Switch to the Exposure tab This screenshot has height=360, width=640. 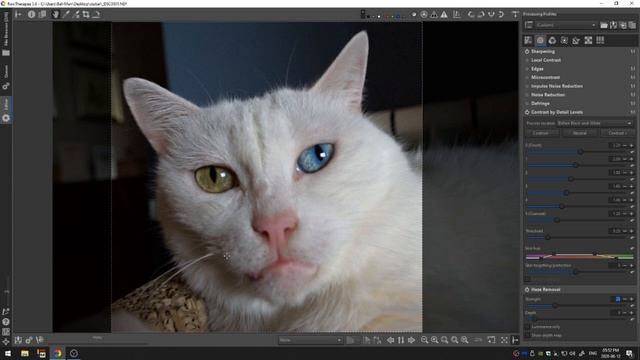tap(529, 40)
